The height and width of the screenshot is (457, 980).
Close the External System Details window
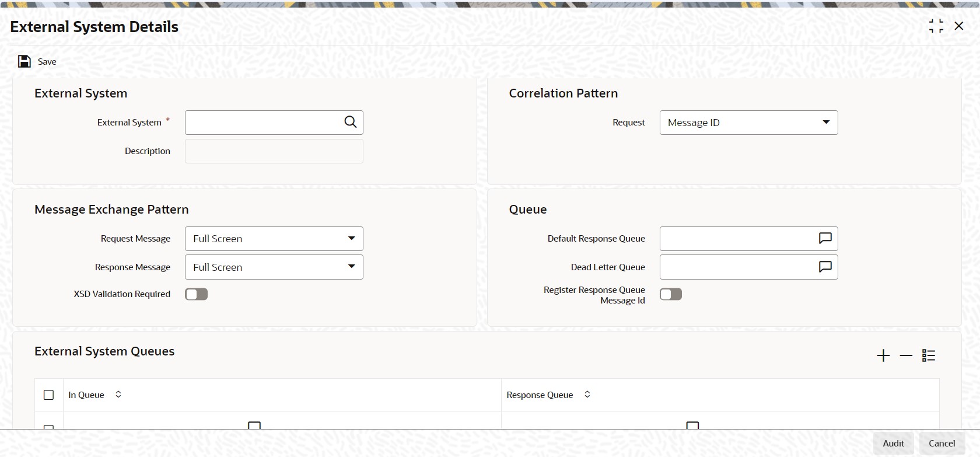[959, 26]
